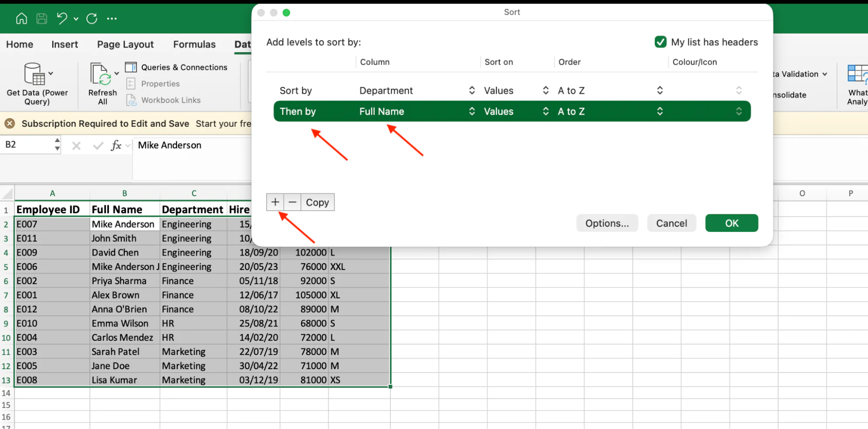Select cell with Employee ID header

[52, 210]
